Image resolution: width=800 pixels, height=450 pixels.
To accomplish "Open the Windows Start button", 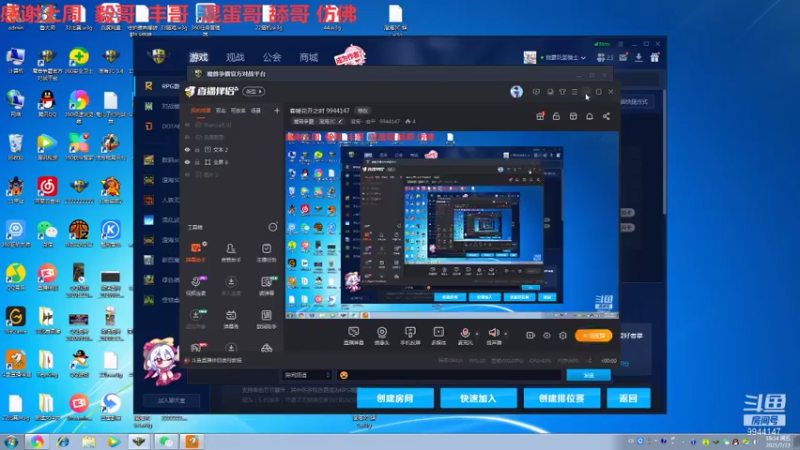I will tap(10, 442).
